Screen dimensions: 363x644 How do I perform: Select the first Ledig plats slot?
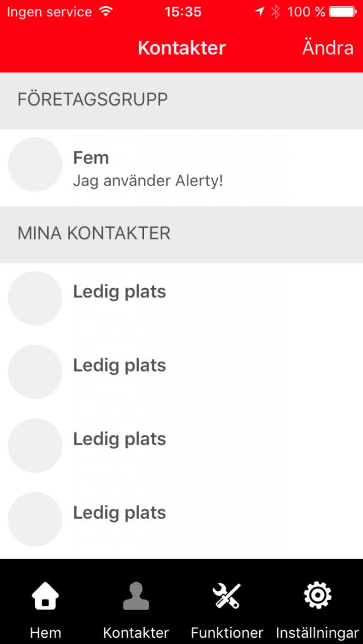[x=181, y=299]
